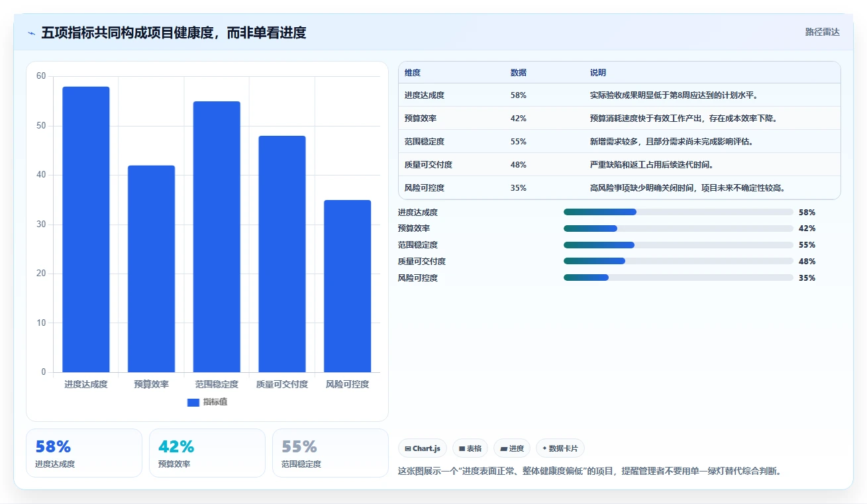
Task: Click the summary text starting with 这张图展示
Action: coord(589,472)
